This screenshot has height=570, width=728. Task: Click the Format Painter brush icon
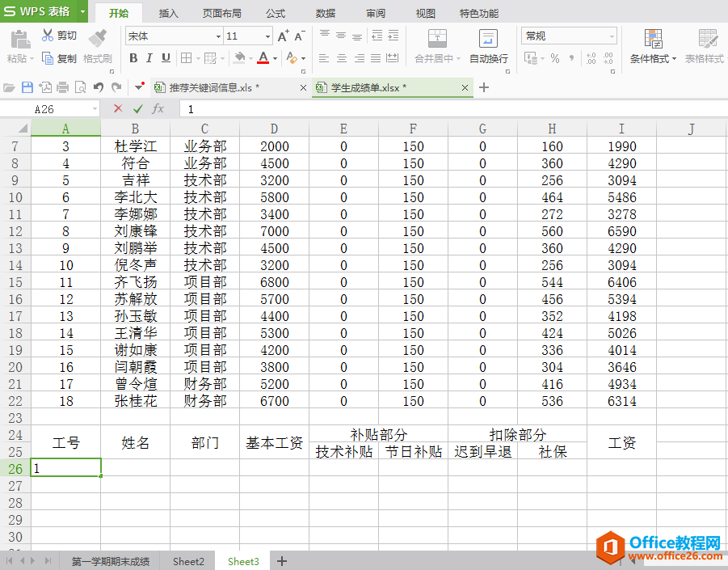pos(98,38)
